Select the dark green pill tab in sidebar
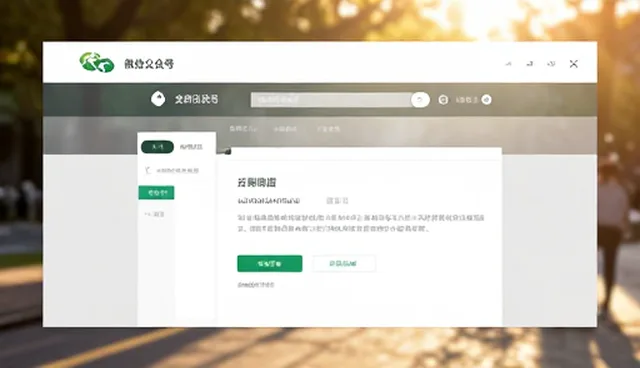 (158, 147)
